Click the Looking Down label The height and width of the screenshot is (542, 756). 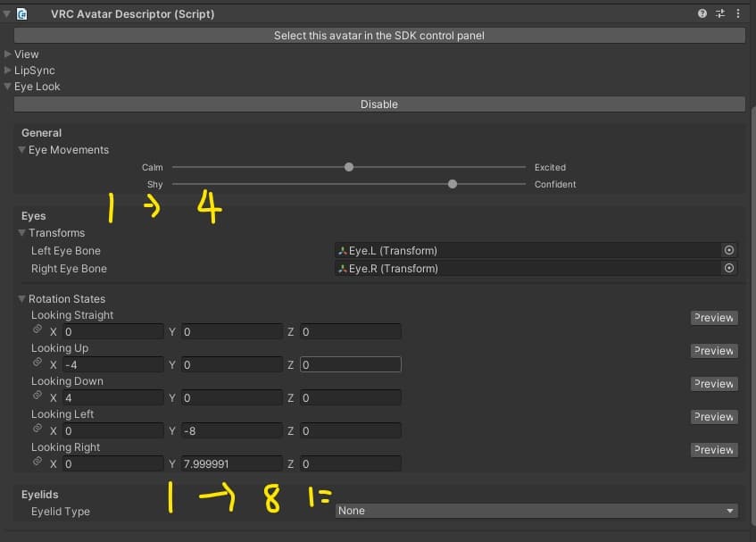point(67,381)
